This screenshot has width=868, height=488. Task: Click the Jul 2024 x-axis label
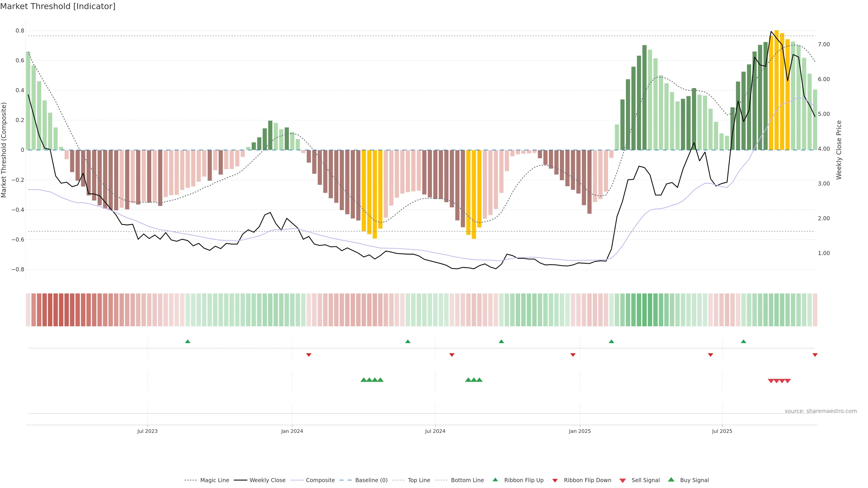coord(435,431)
